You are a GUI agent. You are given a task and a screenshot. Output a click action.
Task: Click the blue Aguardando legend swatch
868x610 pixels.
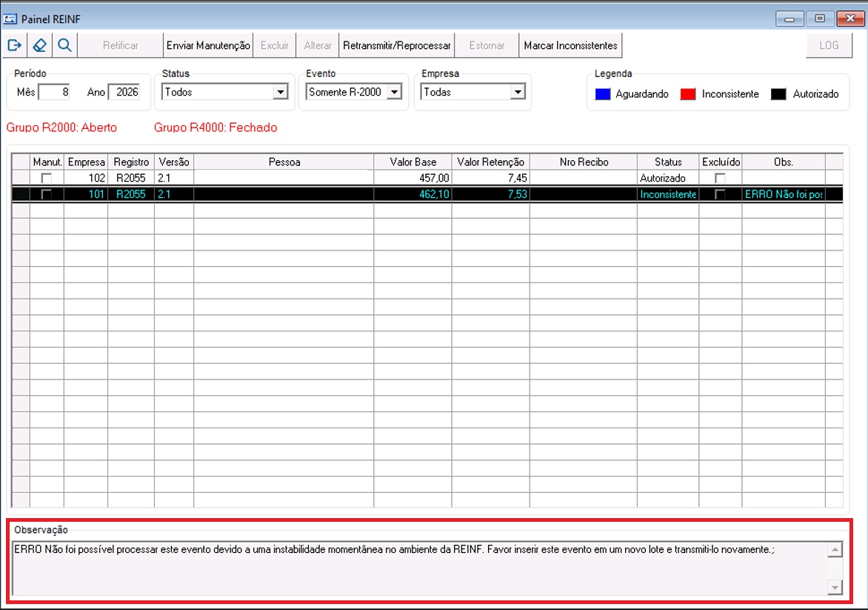[x=602, y=94]
